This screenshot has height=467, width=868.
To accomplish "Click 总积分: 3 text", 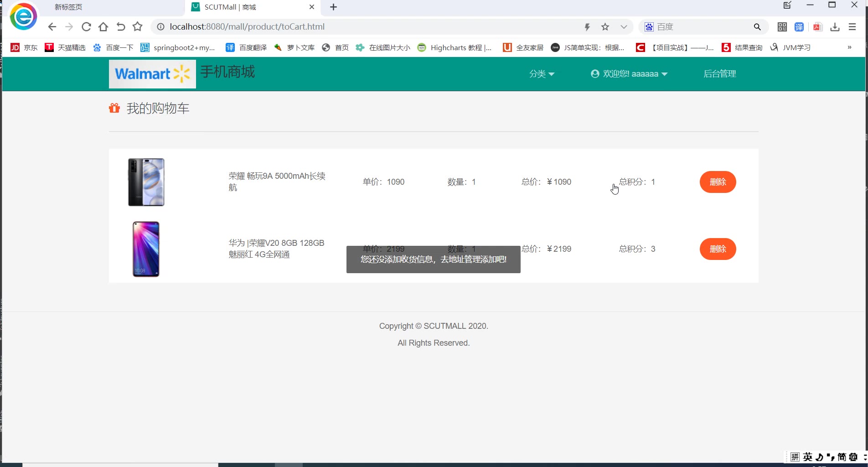I will (637, 249).
